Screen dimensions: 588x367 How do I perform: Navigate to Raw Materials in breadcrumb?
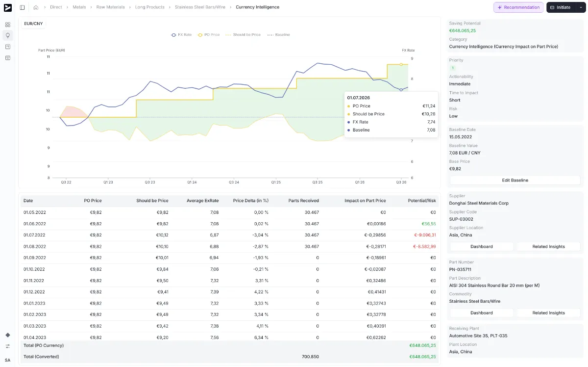[x=110, y=7]
